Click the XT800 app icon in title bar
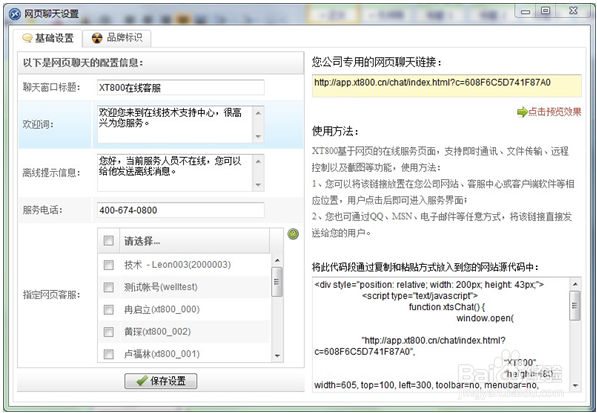 point(14,14)
